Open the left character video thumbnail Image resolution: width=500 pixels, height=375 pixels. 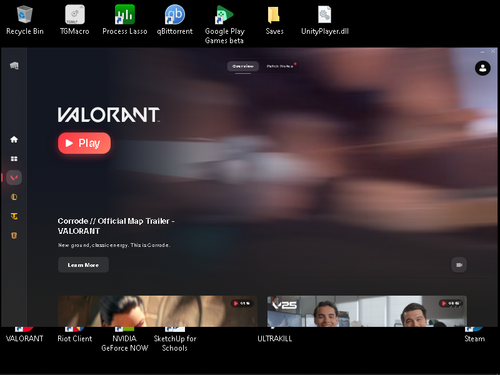point(158,311)
